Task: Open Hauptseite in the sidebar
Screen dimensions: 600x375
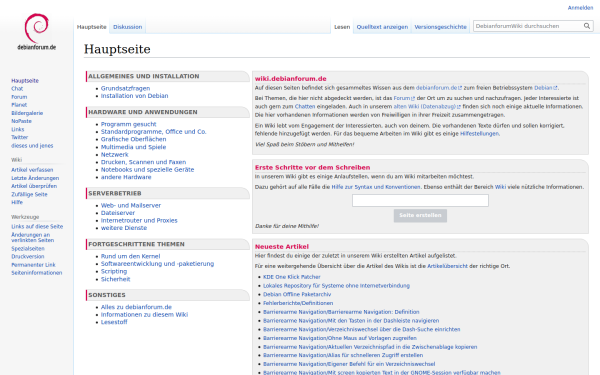Action: (x=25, y=81)
